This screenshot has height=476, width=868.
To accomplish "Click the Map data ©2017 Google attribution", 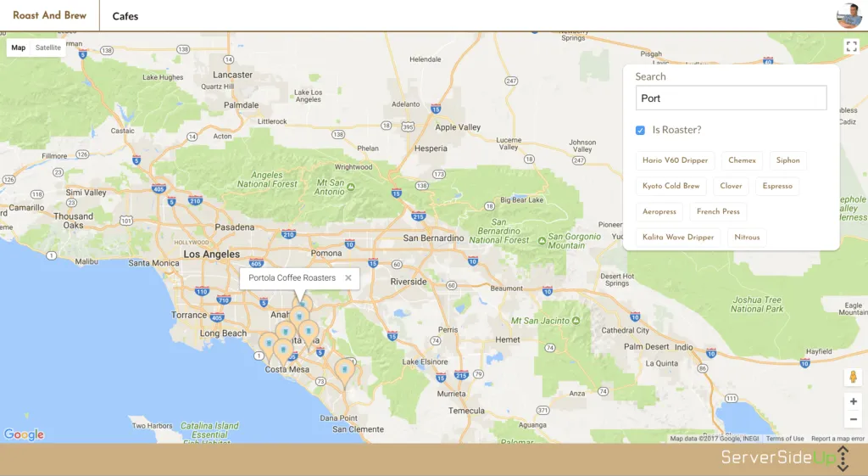I will [714, 439].
